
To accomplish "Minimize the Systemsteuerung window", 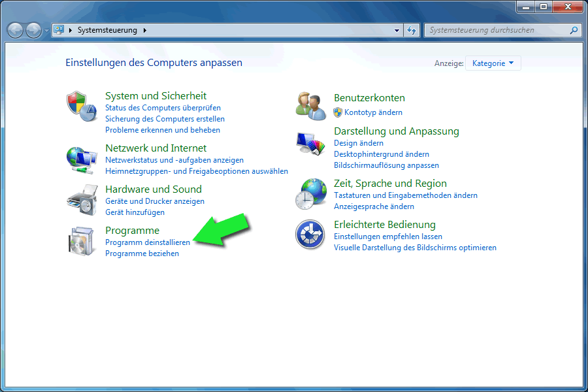I will pyautogui.click(x=526, y=7).
